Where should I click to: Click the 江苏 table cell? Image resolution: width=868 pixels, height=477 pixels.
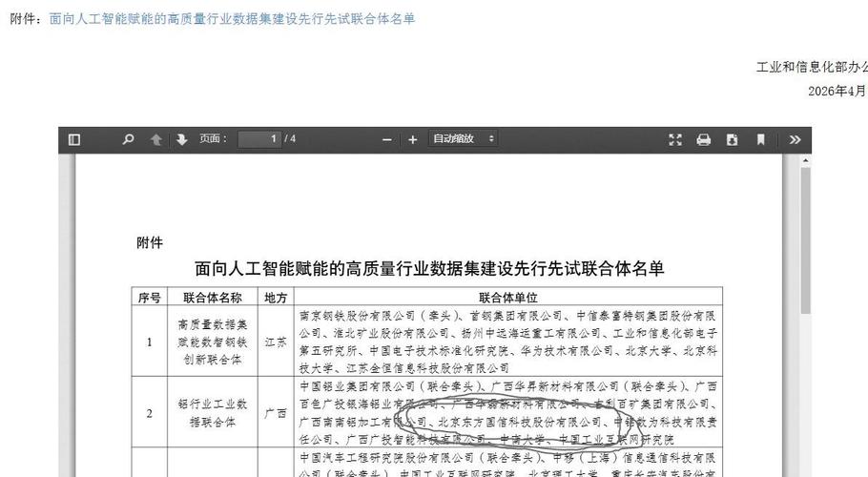tap(276, 342)
